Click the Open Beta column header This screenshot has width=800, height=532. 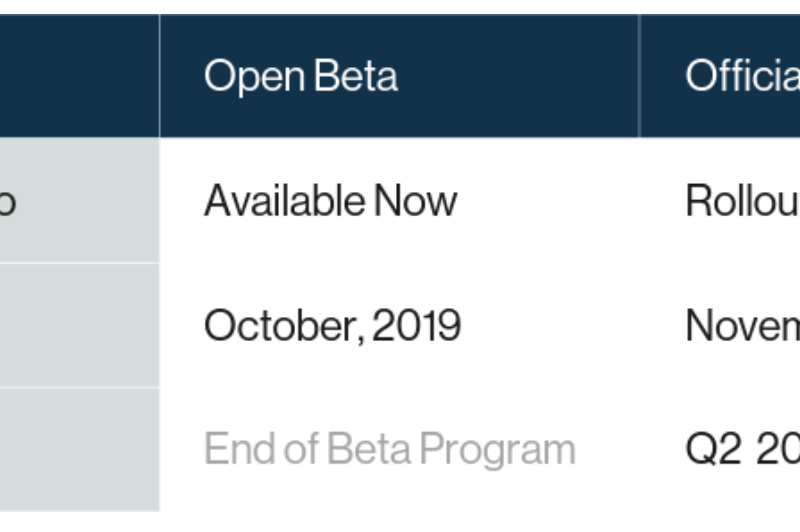[x=300, y=77]
